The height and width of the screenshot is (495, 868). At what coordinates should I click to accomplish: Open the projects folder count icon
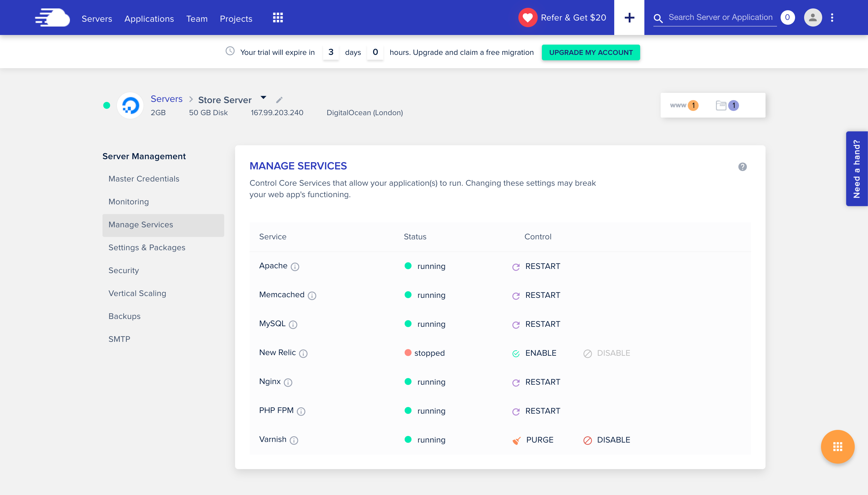tap(727, 106)
